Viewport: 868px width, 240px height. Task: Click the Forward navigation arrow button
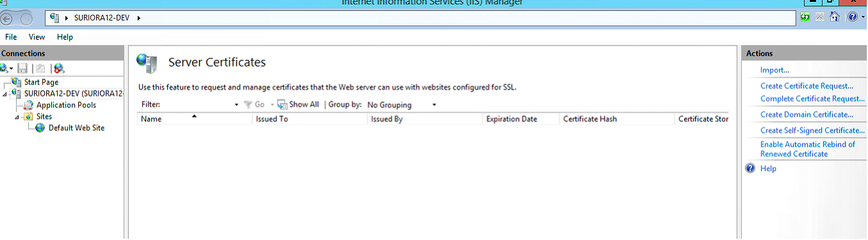(x=28, y=18)
